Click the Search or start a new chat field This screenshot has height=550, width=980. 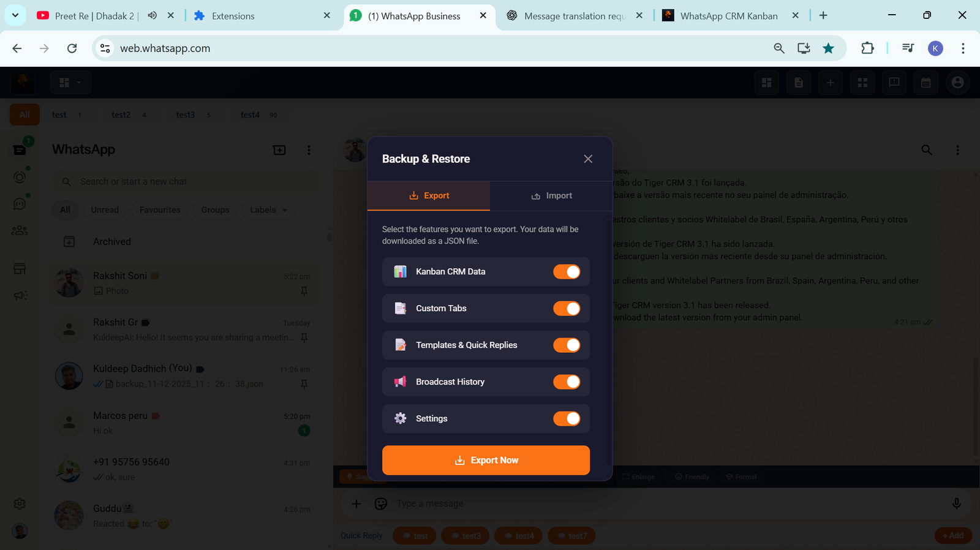[186, 182]
